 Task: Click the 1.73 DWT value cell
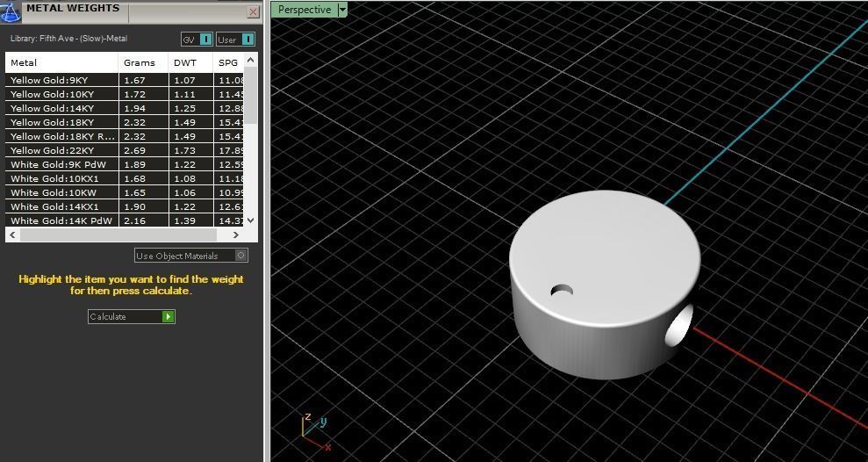[x=191, y=150]
